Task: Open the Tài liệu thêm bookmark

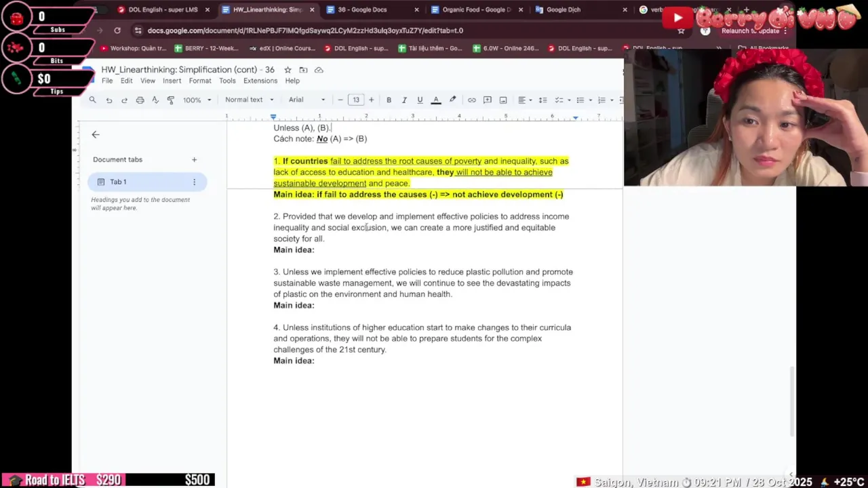Action: point(430,48)
